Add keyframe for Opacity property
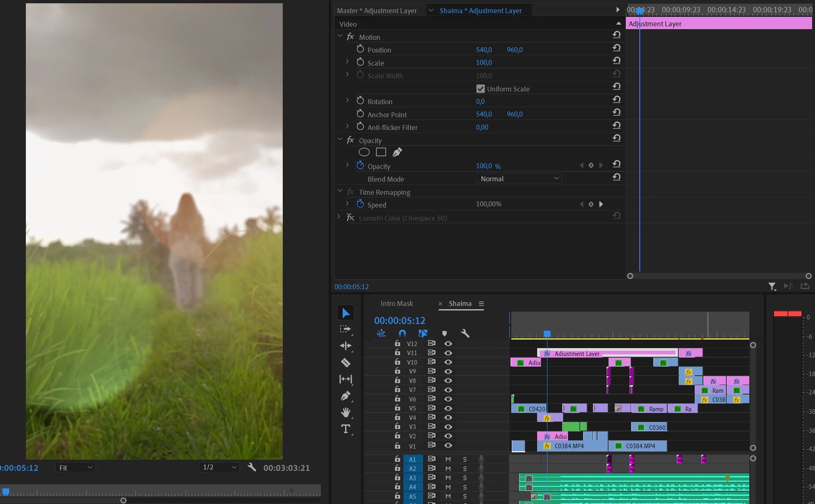 (591, 166)
